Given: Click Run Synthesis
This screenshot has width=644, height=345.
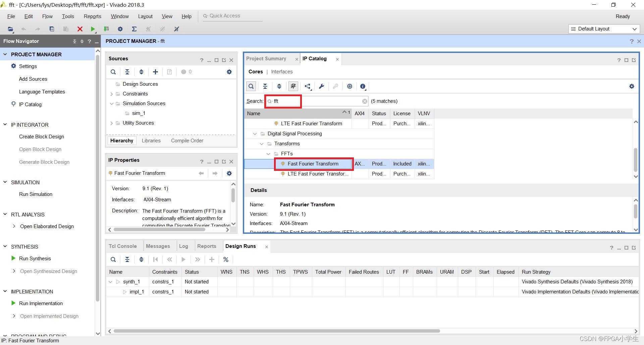Looking at the screenshot, I should pos(35,259).
